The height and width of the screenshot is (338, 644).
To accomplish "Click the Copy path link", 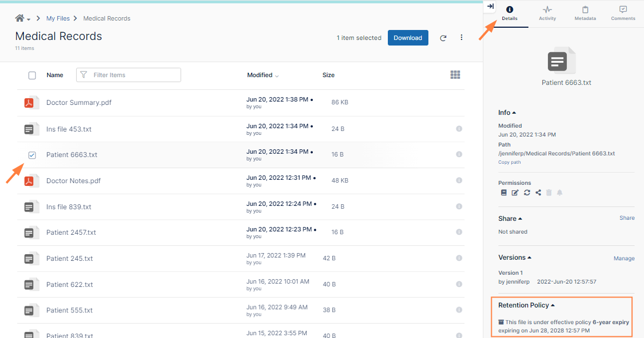I will pyautogui.click(x=510, y=163).
